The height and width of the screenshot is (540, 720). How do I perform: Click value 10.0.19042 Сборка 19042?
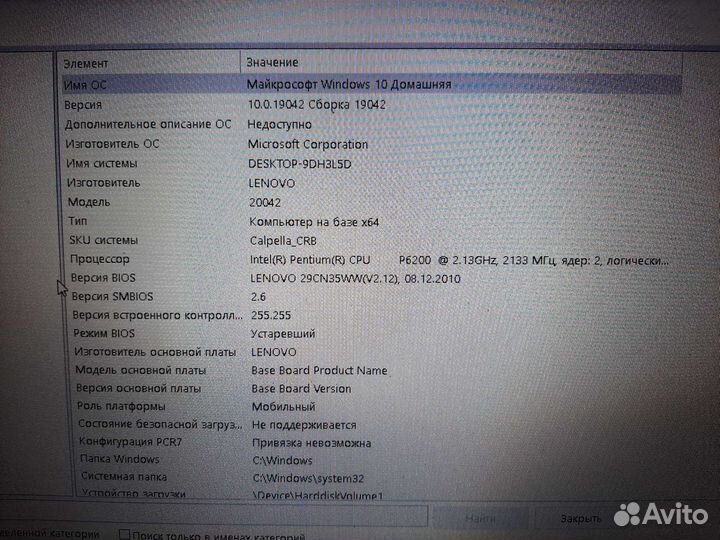317,105
